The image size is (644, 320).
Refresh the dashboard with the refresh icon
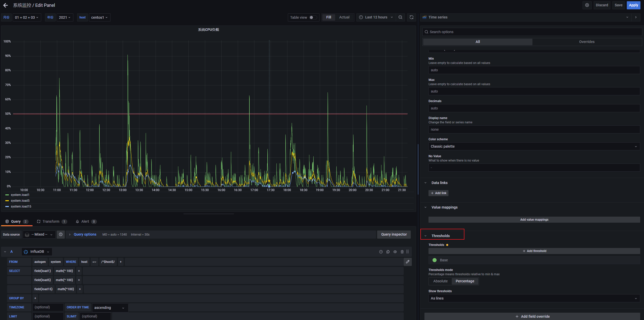pyautogui.click(x=412, y=17)
